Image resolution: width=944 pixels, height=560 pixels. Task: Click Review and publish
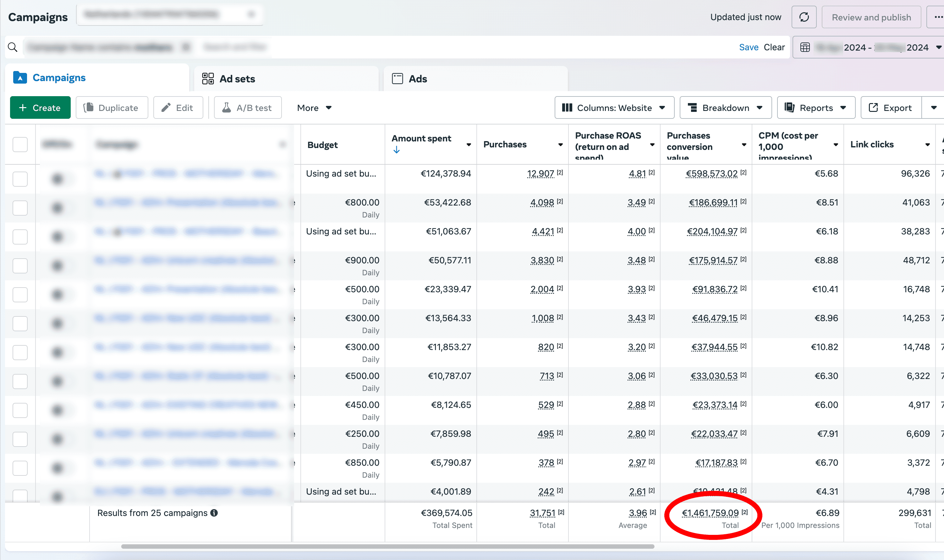pyautogui.click(x=871, y=17)
